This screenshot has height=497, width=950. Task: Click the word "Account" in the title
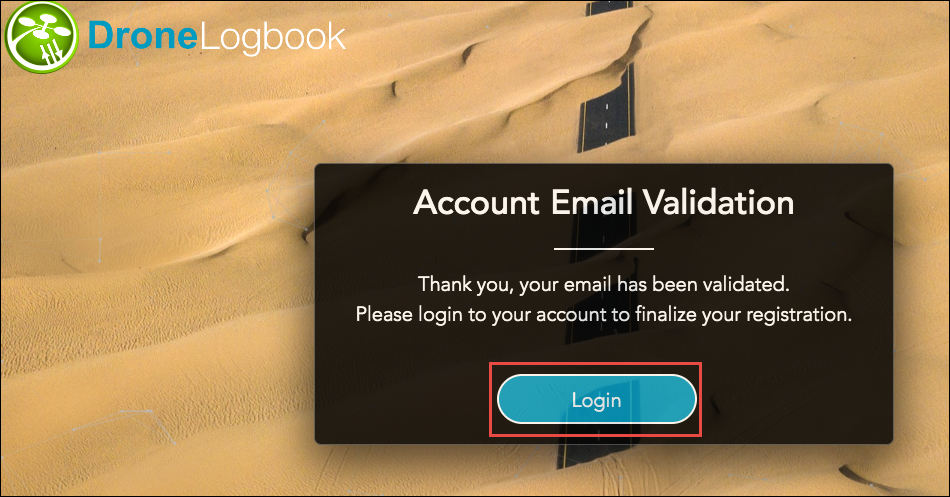[x=476, y=202]
